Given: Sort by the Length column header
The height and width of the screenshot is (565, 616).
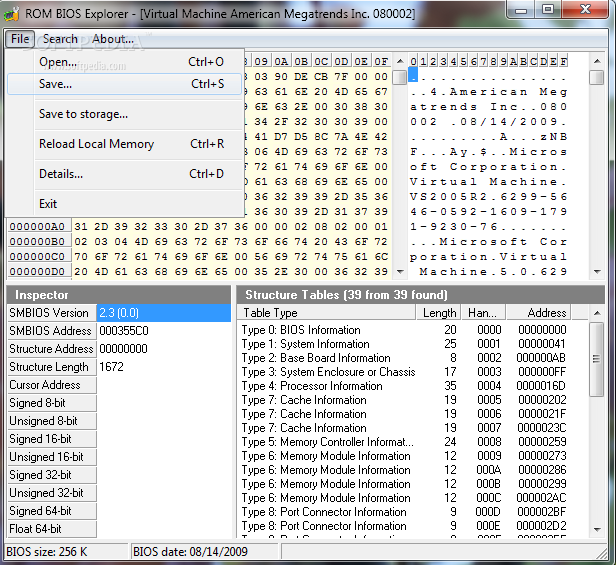Looking at the screenshot, I should pyautogui.click(x=438, y=313).
